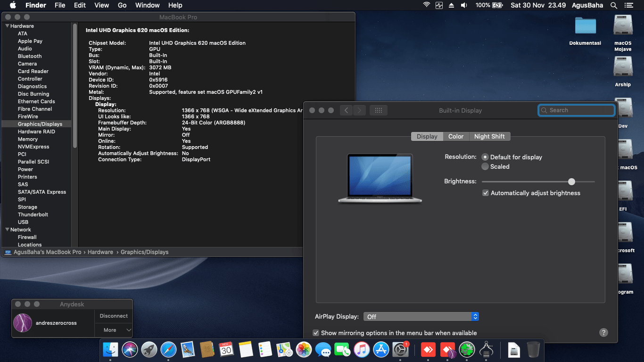
Task: Click the Search field in Built-in Display
Action: coord(576,110)
